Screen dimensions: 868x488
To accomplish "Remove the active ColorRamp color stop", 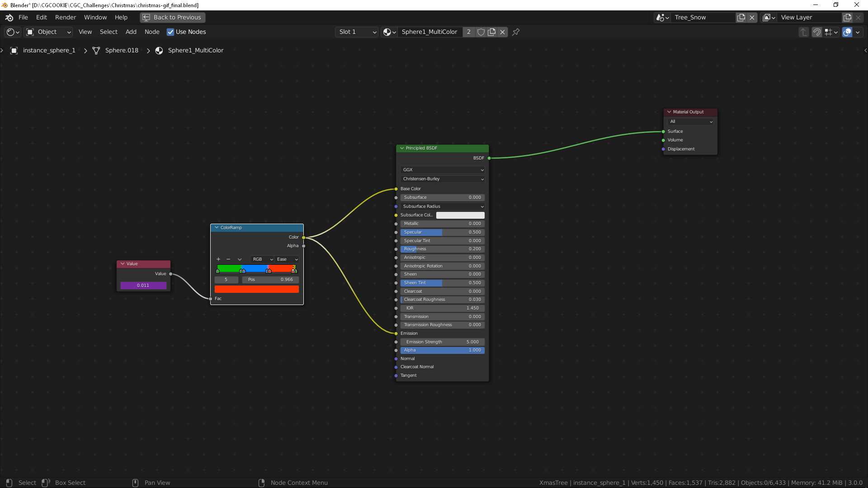I will [228, 259].
